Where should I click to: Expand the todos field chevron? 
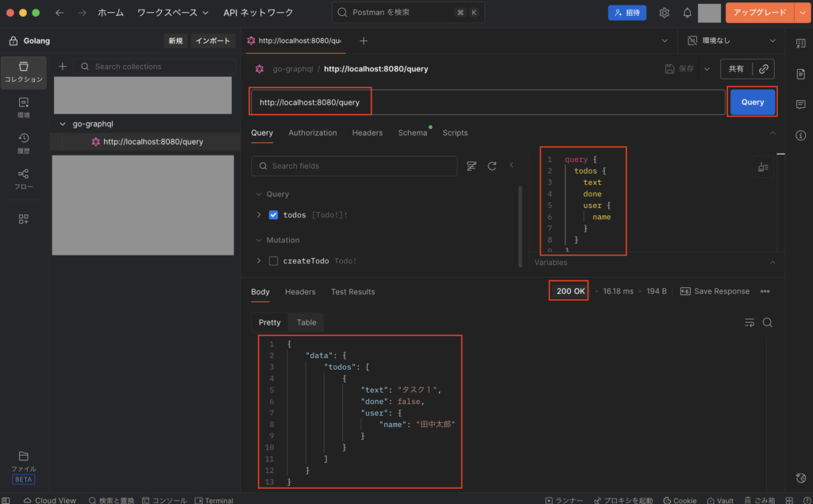pyautogui.click(x=259, y=215)
